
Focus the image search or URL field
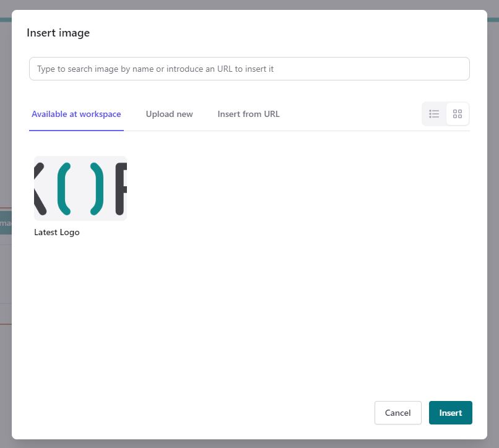coord(249,69)
